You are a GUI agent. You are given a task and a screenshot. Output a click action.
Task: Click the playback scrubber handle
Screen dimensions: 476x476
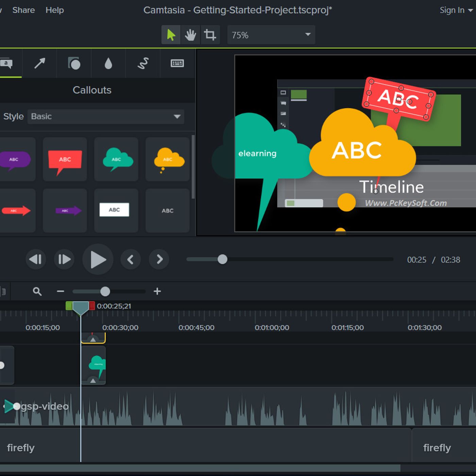coord(222,259)
